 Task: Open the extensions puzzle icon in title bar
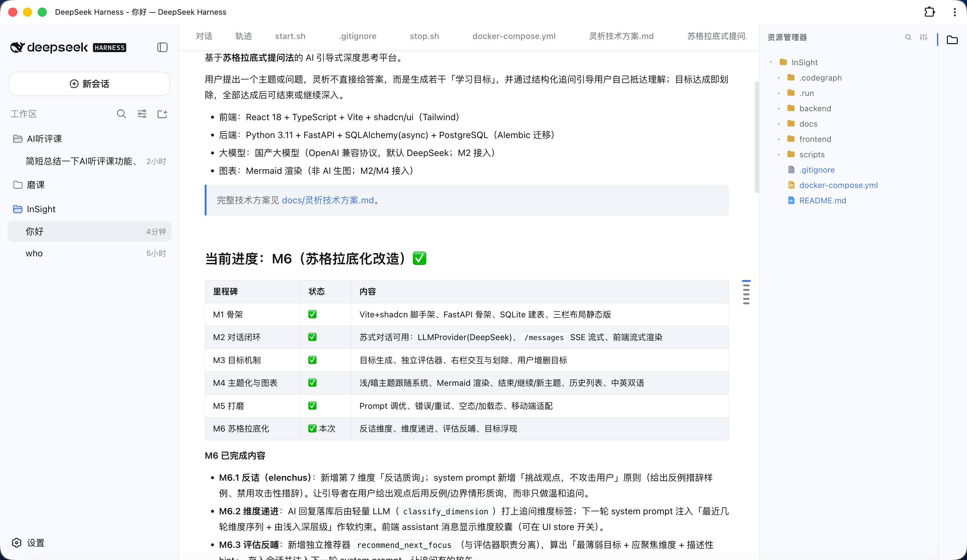coord(929,12)
